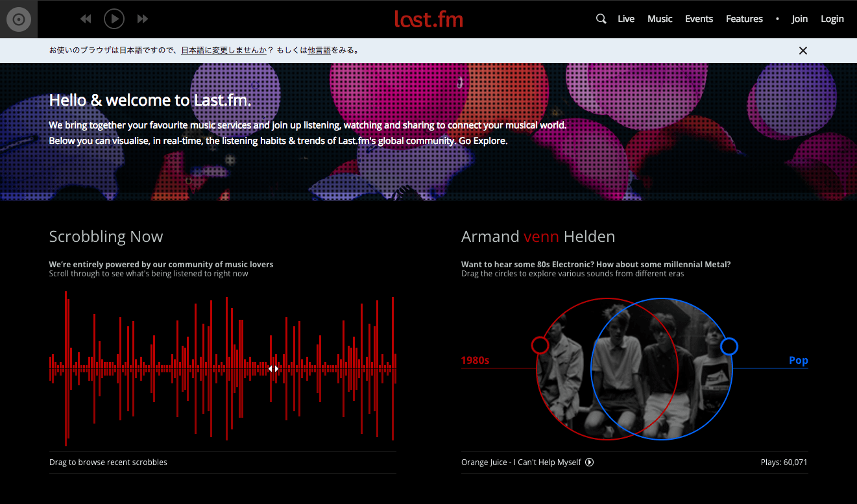The height and width of the screenshot is (504, 857).
Task: Click the Scrobbling Now heading
Action: 106,237
